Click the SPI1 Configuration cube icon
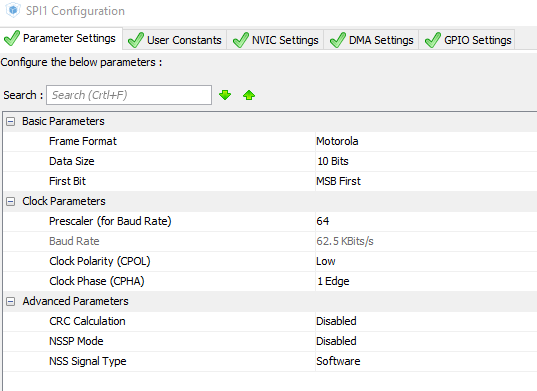537x391 pixels. click(13, 10)
